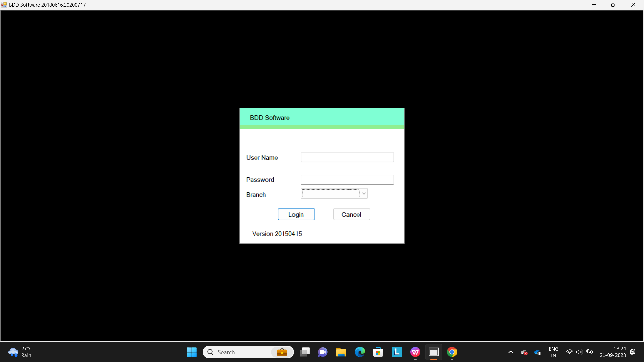Image resolution: width=644 pixels, height=362 pixels.
Task: Click the BDD Software dialog title
Action: click(270, 118)
